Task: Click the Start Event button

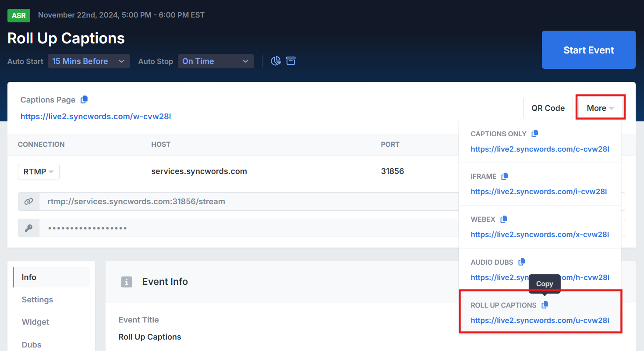Action: pos(588,50)
